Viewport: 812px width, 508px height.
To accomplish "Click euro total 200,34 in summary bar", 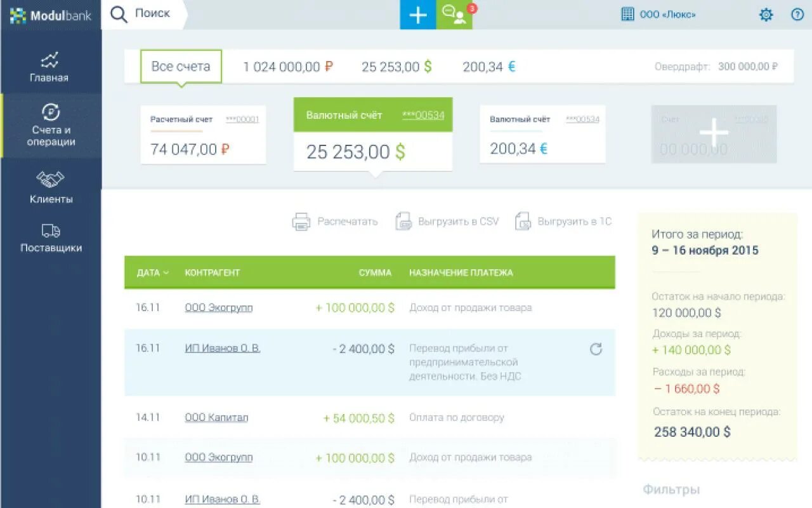I will tap(488, 67).
